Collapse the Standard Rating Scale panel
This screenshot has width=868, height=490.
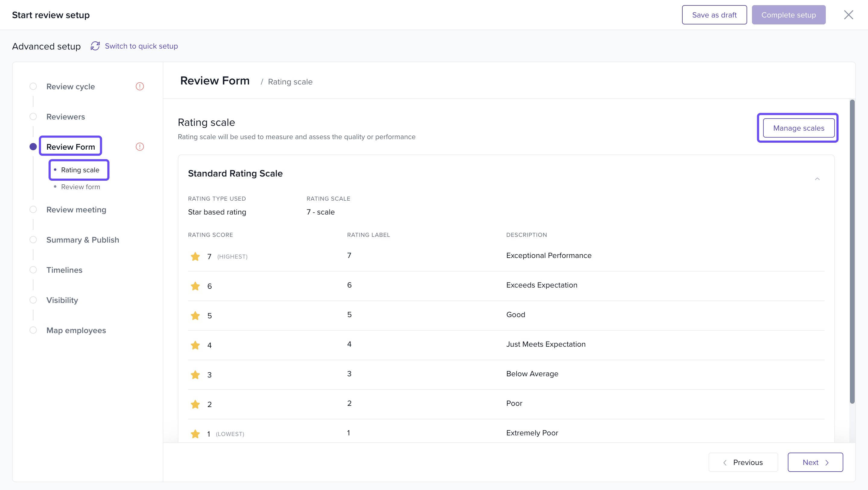(817, 179)
